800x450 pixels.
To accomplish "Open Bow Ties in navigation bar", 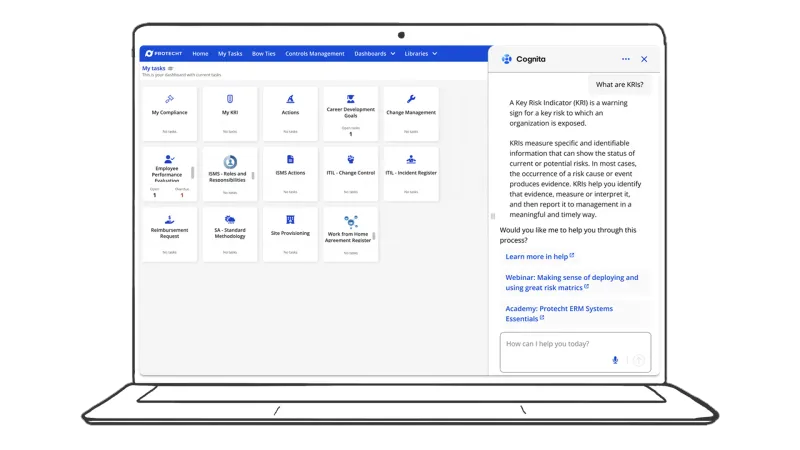I will pos(263,54).
